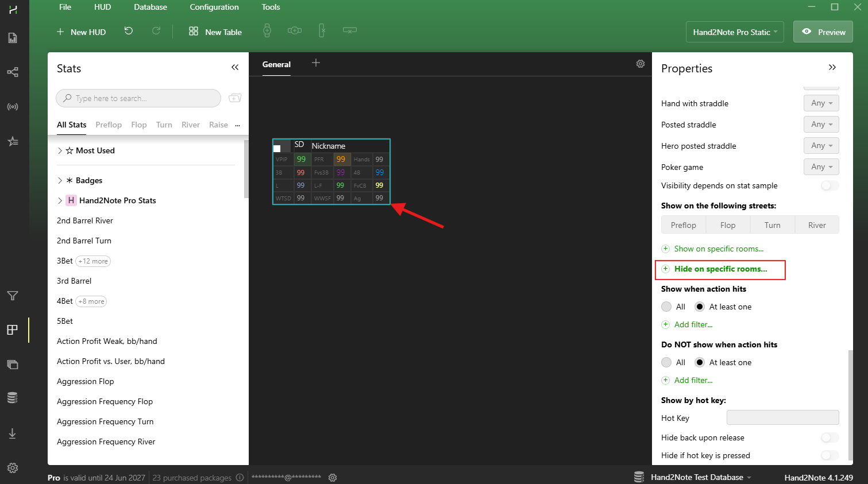Select All under Do NOT show when action hits
This screenshot has width=868, height=484.
point(666,362)
